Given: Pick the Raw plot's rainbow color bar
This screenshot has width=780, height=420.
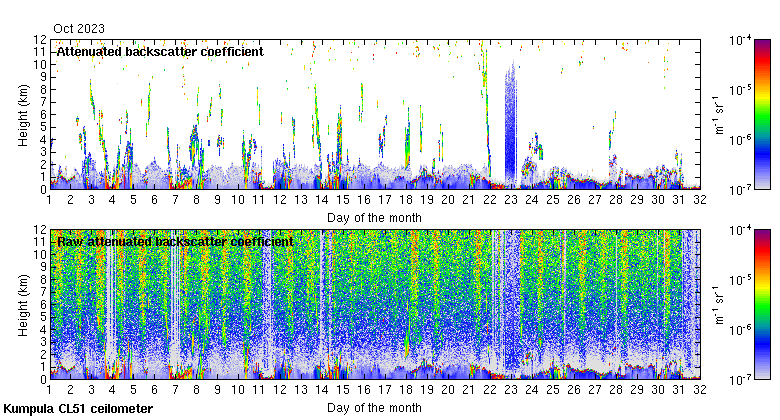Looking at the screenshot, I should coord(762,305).
